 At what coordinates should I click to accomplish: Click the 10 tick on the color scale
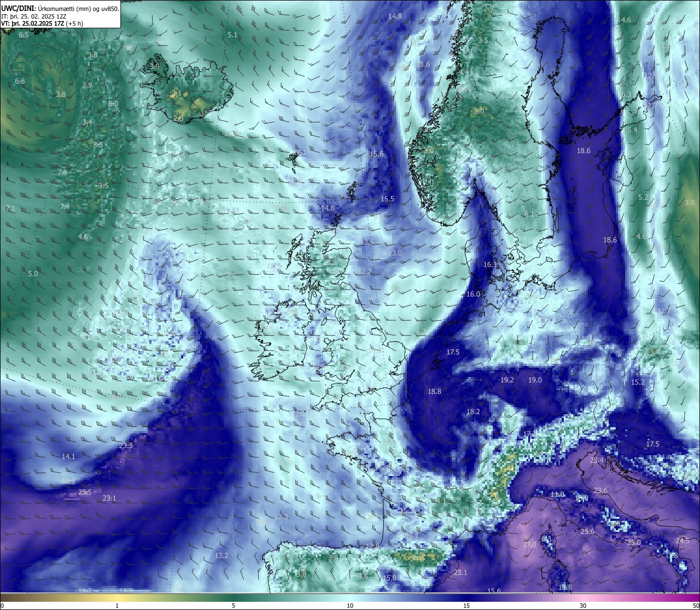coord(350,606)
